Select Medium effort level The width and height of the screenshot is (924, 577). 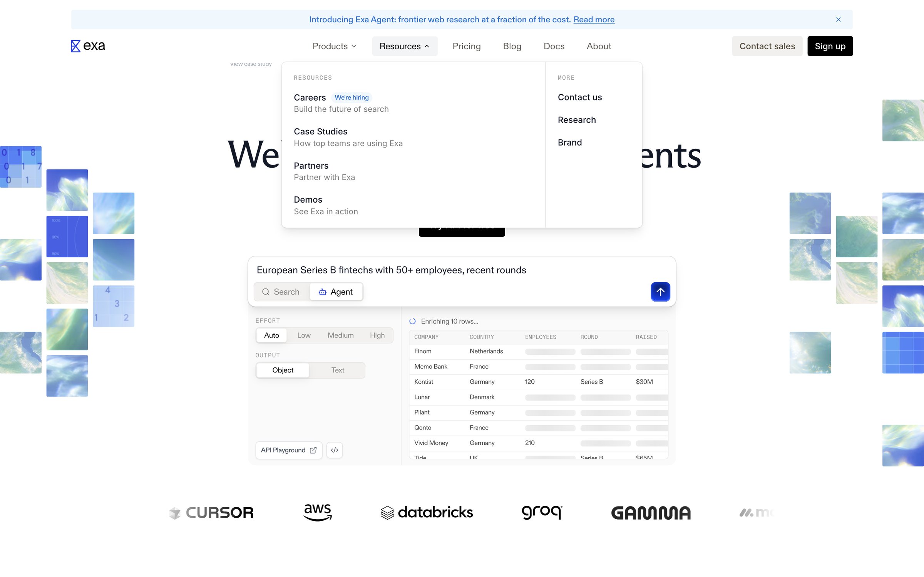[x=340, y=335]
